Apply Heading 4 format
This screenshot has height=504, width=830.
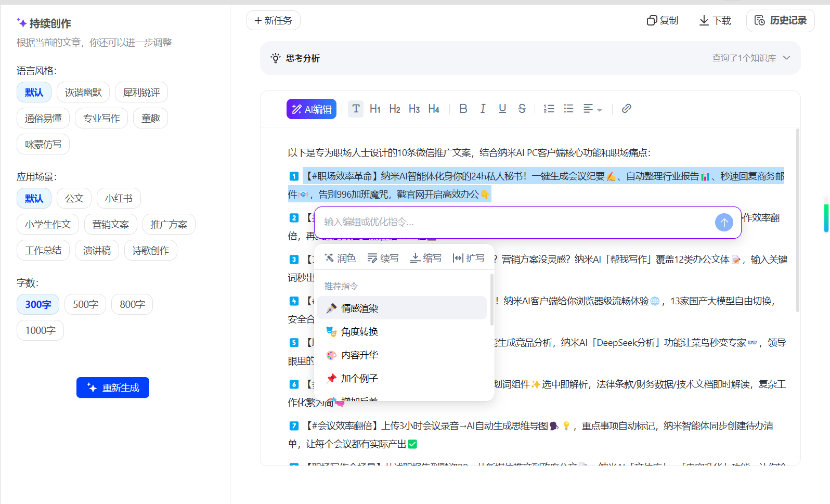[x=434, y=109]
